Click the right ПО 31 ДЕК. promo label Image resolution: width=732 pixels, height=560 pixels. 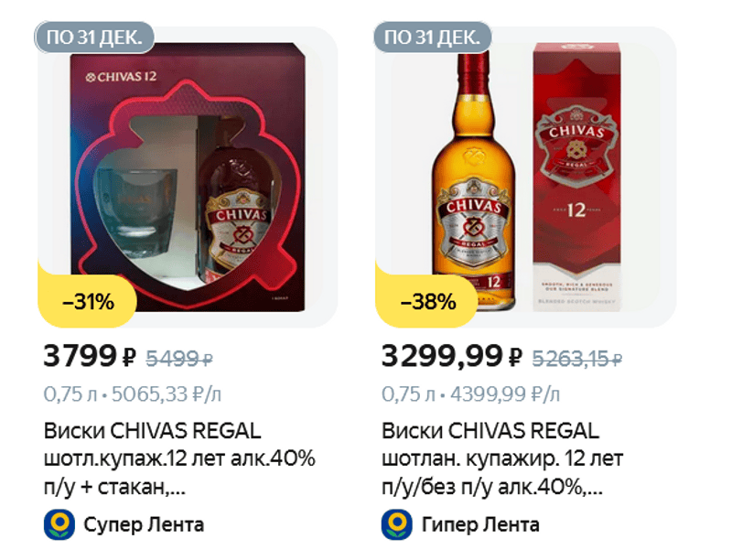point(432,37)
